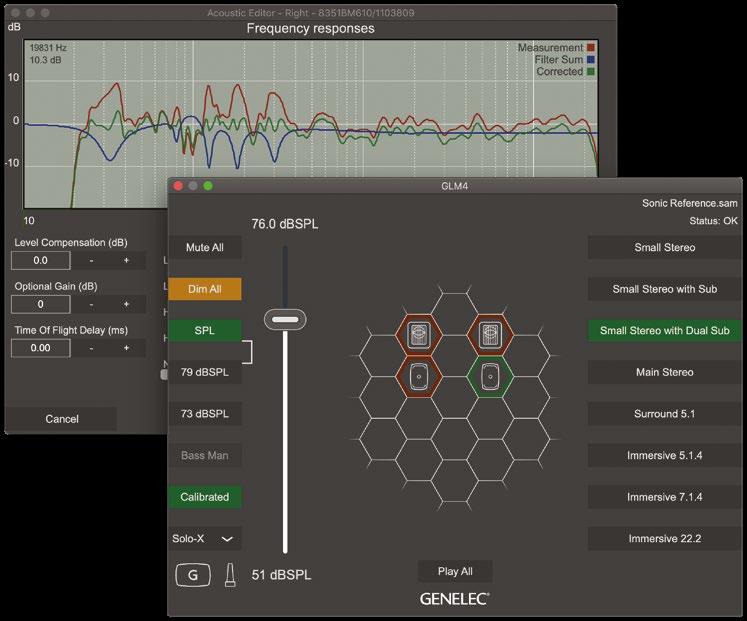Toggle the Calibrated button
Image resolution: width=747 pixels, height=621 pixels.
[205, 497]
